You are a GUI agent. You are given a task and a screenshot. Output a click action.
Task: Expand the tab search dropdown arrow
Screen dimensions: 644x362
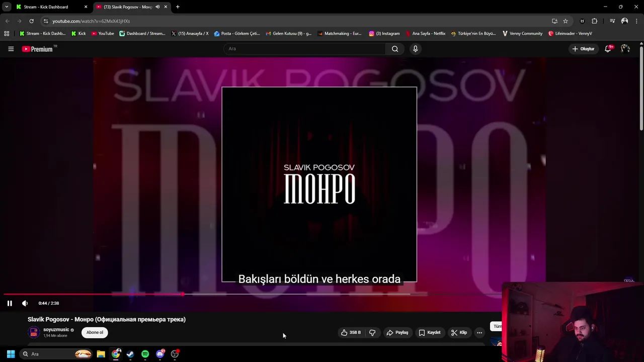(x=7, y=7)
